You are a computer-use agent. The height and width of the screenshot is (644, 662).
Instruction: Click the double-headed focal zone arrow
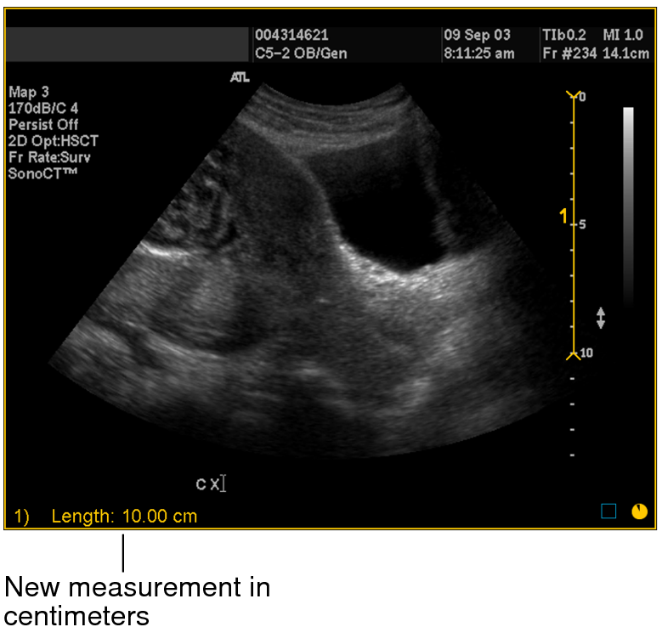pyautogui.click(x=601, y=318)
